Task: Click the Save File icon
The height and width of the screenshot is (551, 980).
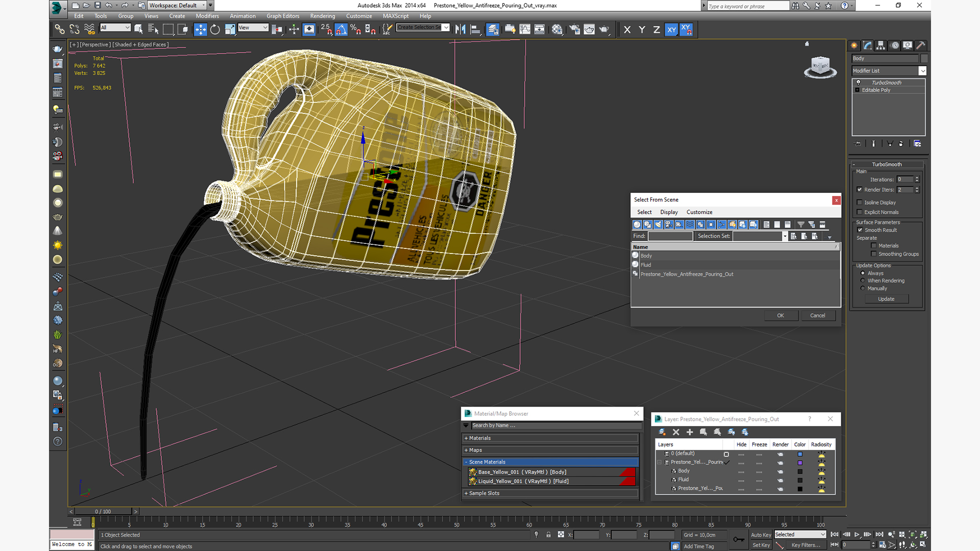Action: pyautogui.click(x=97, y=5)
